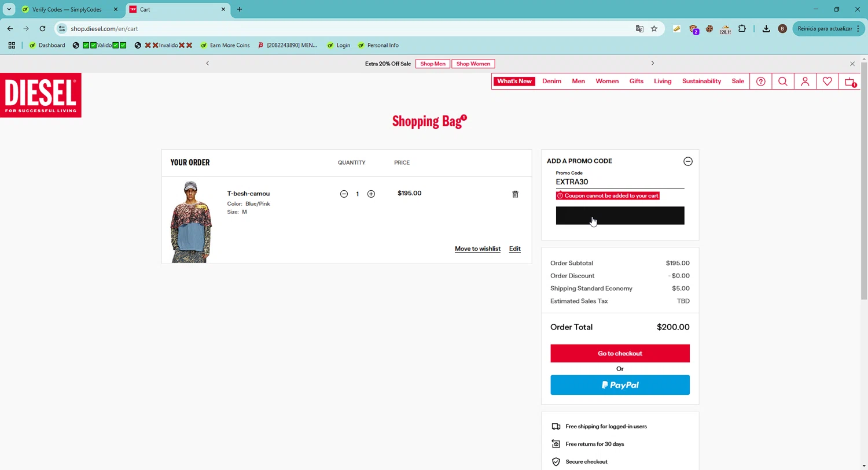
Task: Click the browser address bar
Action: click(347, 28)
